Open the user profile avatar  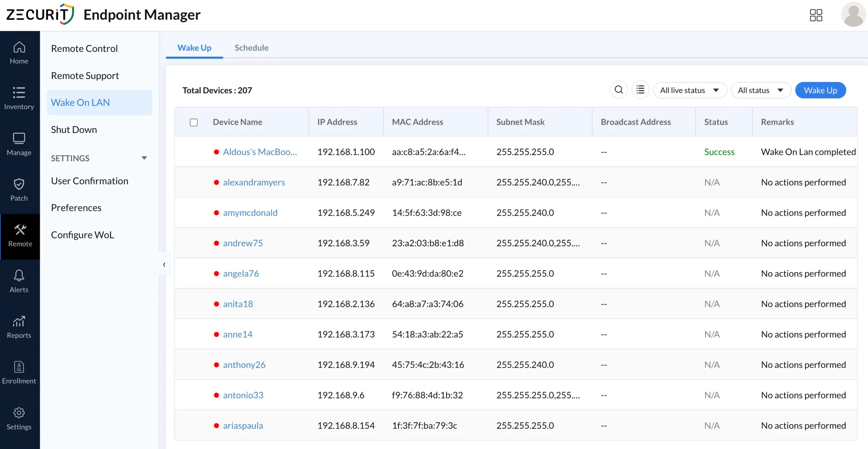(x=853, y=15)
